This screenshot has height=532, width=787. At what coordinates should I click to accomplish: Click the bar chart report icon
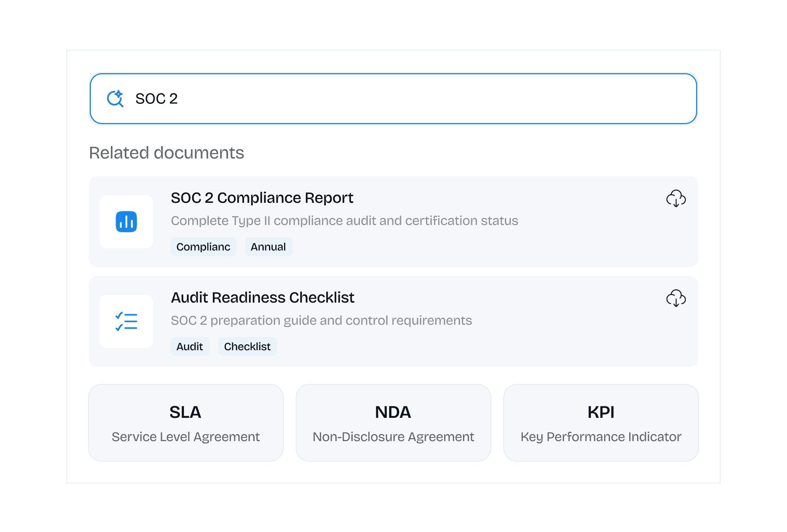[x=126, y=222]
